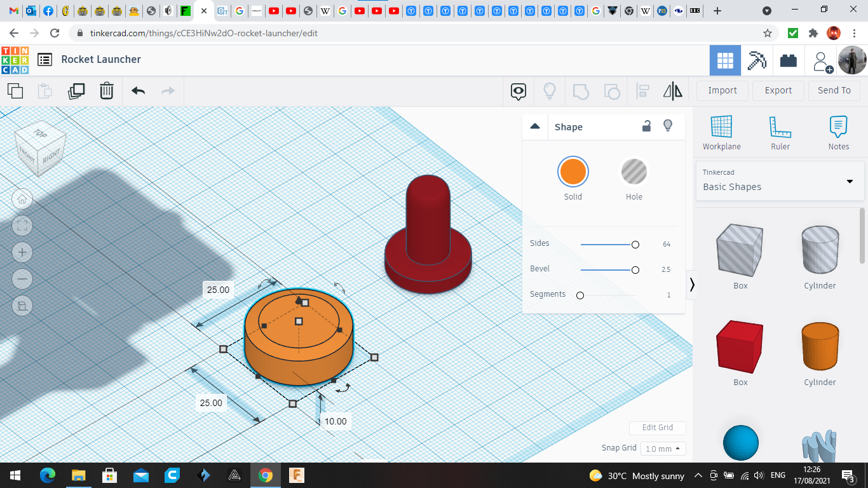This screenshot has height=488, width=868.
Task: Open the Basic Shapes category dropdown
Action: (x=780, y=180)
